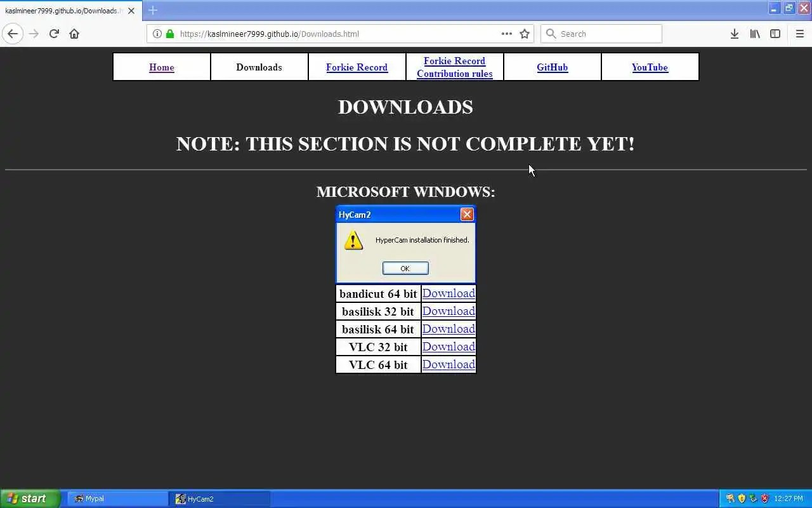The width and height of the screenshot is (812, 508).
Task: Minimize the browser window
Action: [774, 8]
